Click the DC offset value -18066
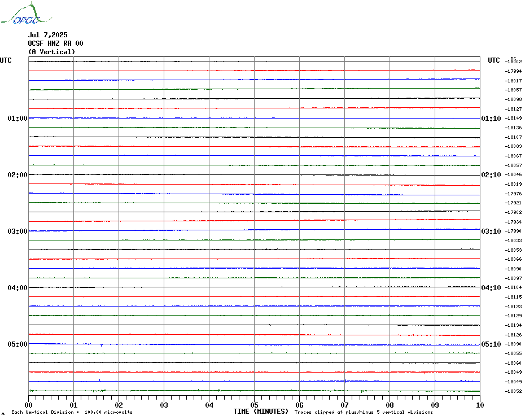The image size is (525, 420). click(513, 259)
